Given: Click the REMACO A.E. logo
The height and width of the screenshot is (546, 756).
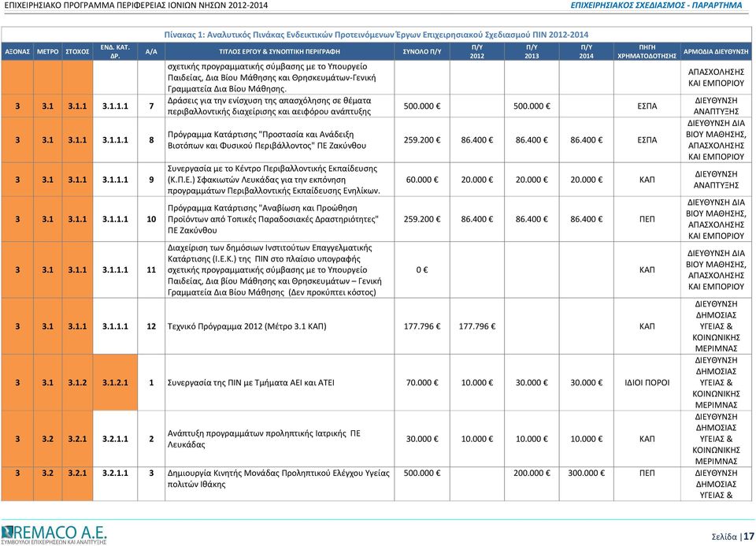Looking at the screenshot, I should point(54,534).
